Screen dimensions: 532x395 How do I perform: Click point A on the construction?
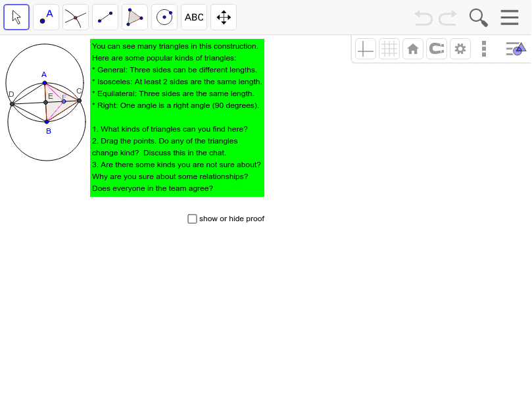45,83
